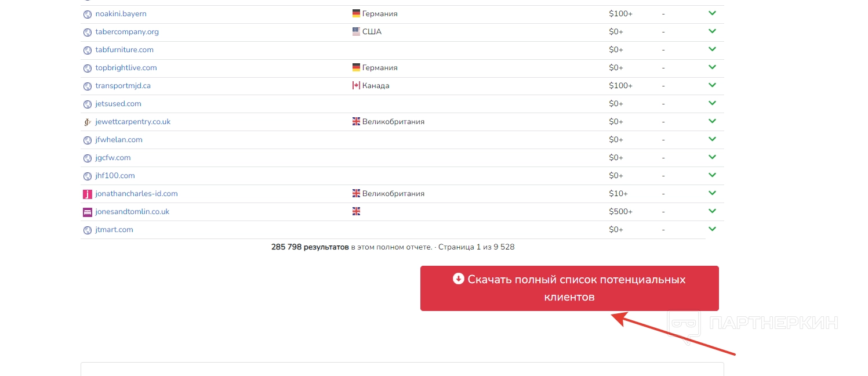Expand details for jetsused.com row
Image resolution: width=868 pixels, height=376 pixels.
712,103
